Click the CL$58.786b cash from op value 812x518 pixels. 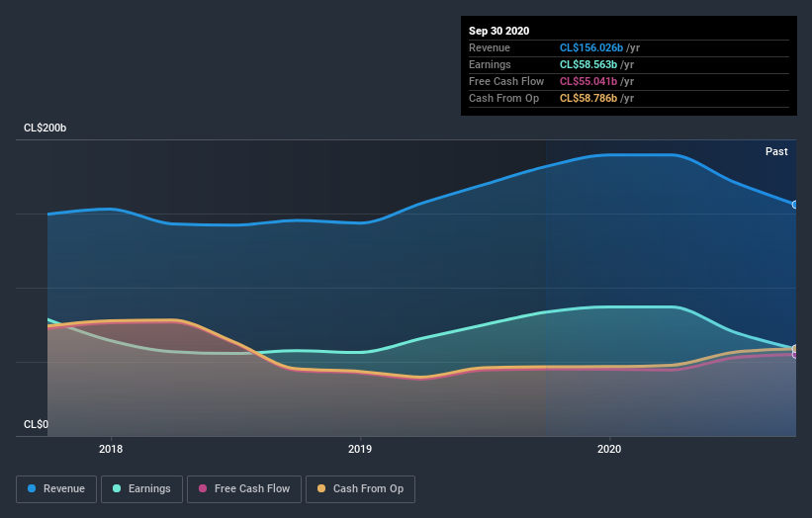click(588, 98)
